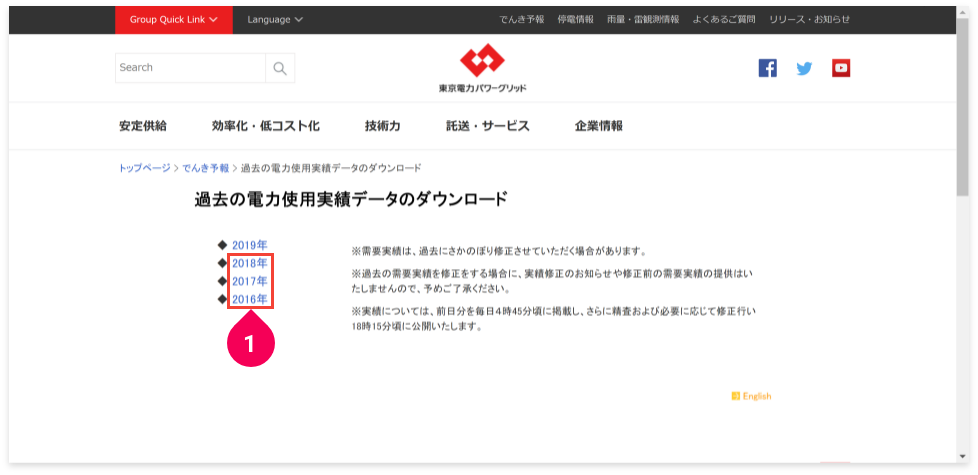Select the 託送・サービス navigation item
Image resolution: width=978 pixels, height=475 pixels.
tap(488, 126)
